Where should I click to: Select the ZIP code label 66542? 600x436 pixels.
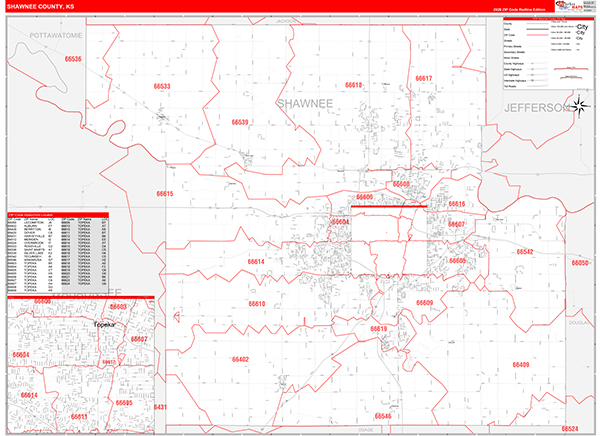[525, 252]
